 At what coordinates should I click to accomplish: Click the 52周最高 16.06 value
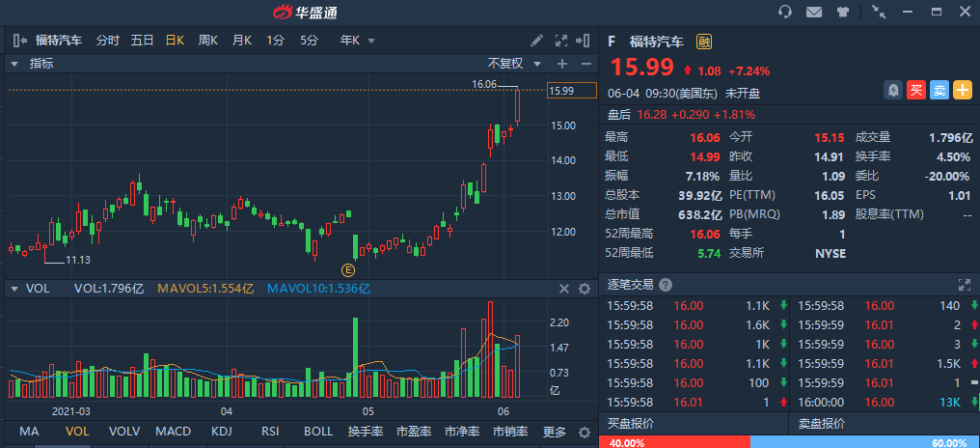[x=705, y=234]
